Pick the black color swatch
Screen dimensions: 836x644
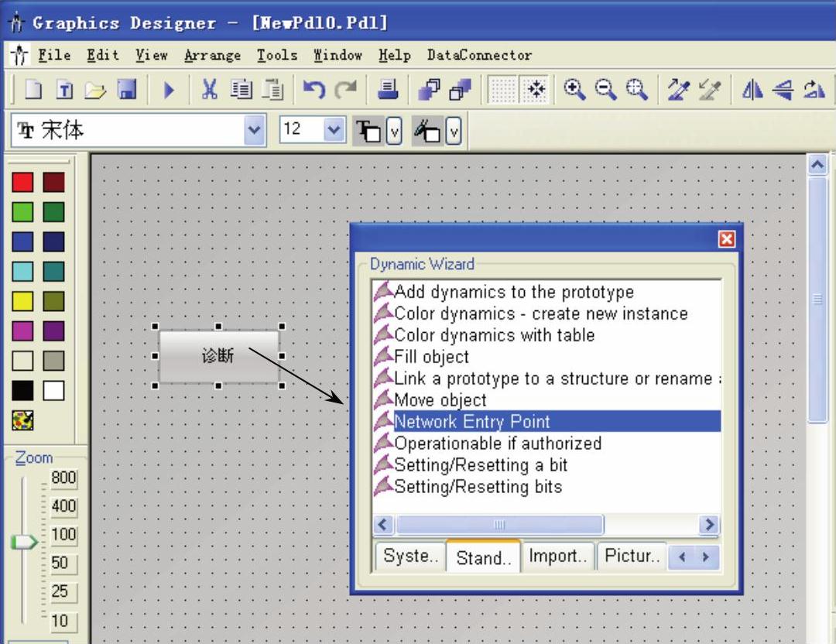point(22,390)
